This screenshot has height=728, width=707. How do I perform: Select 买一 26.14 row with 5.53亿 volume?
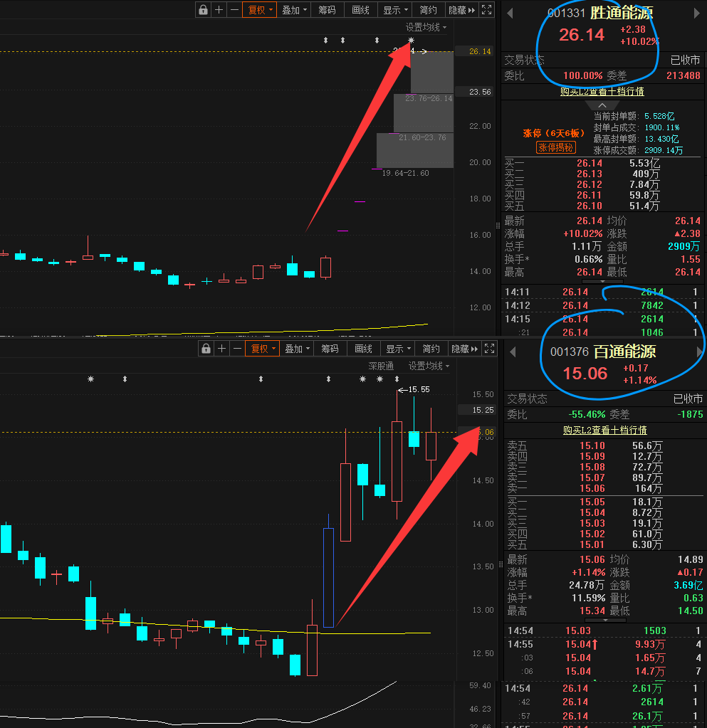pos(602,163)
